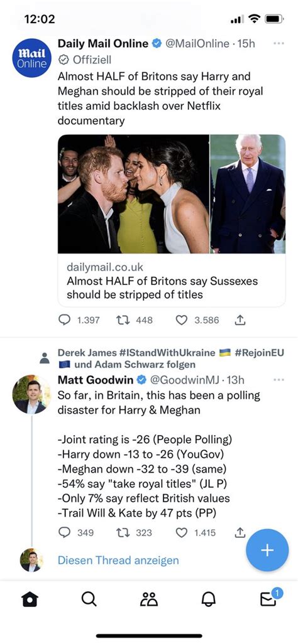Open Mail Online profile avatar
The width and height of the screenshot is (298, 644).
point(31,58)
